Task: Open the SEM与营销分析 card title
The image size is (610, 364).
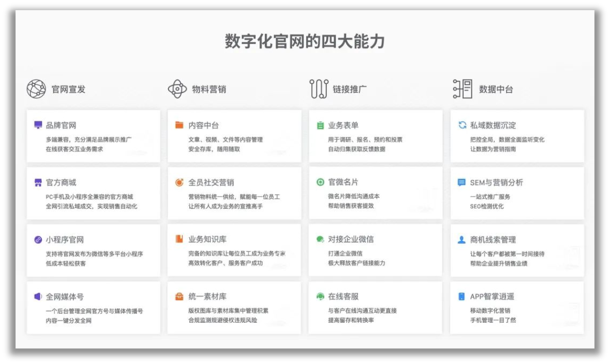Action: pos(496,183)
